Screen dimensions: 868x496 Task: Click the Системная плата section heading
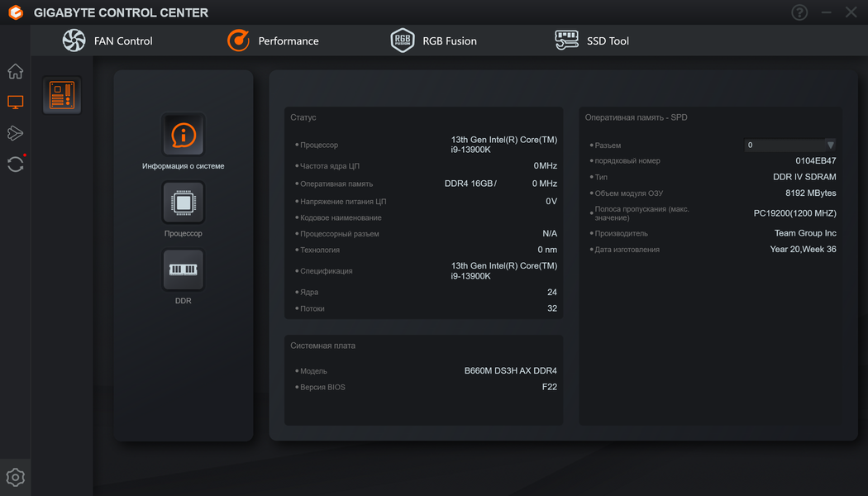coord(322,346)
